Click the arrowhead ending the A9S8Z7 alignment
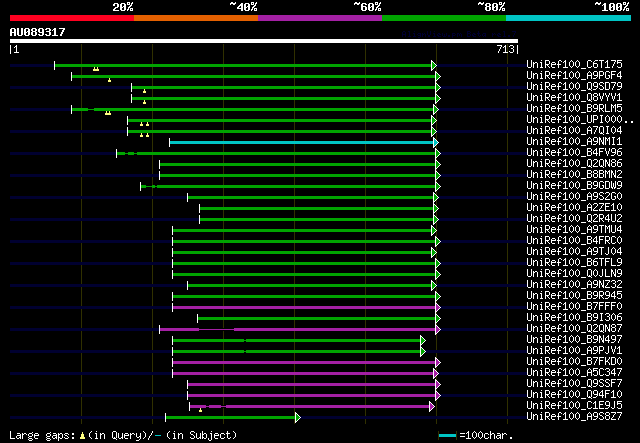Screen dimensions: 640x443 tap(298, 417)
